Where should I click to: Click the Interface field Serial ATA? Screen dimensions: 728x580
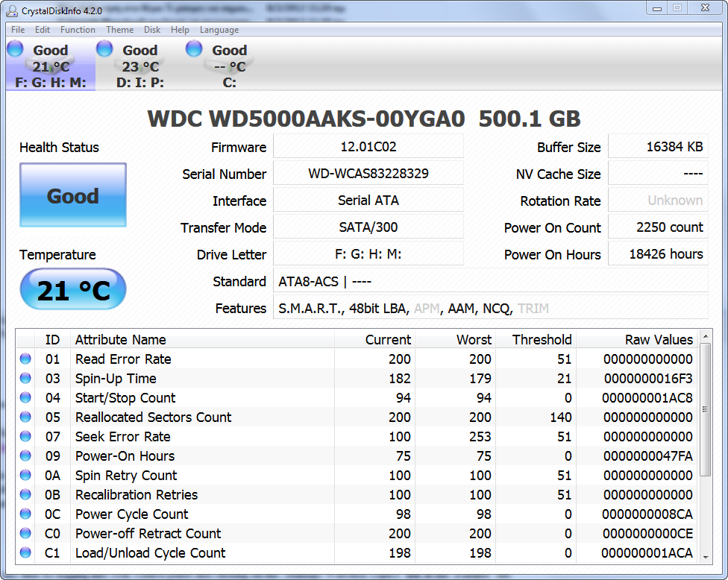point(368,201)
